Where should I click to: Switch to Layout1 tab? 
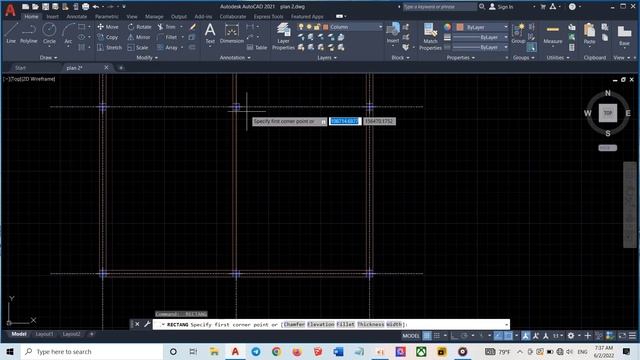pyautogui.click(x=44, y=334)
